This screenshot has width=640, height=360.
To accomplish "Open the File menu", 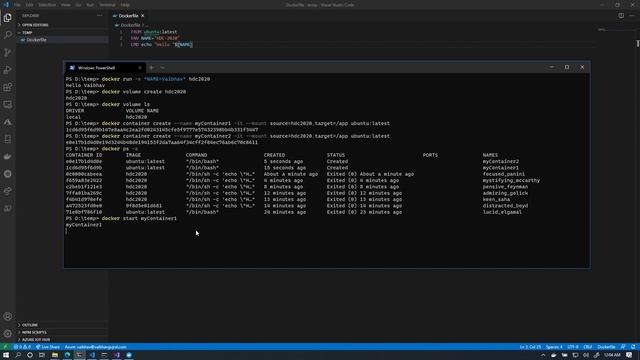I will click(17, 5).
